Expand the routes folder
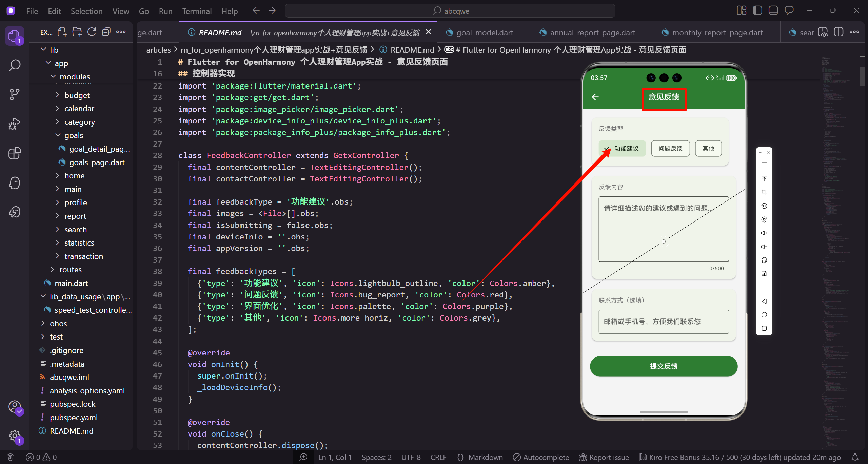The height and width of the screenshot is (464, 868). [71, 270]
